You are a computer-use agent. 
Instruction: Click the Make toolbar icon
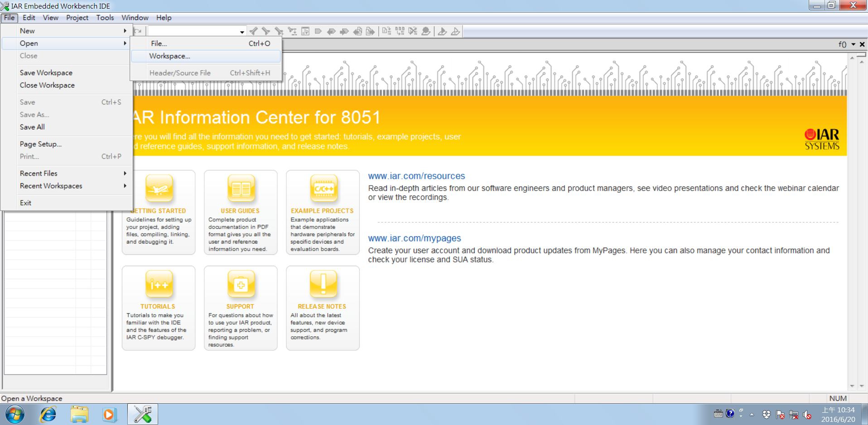click(400, 31)
